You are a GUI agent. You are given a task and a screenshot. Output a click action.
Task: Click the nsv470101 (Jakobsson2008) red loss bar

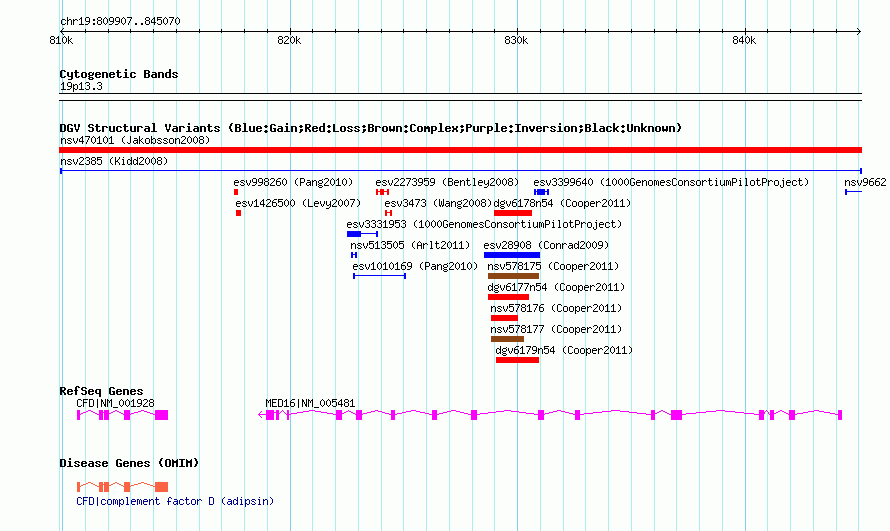460,150
